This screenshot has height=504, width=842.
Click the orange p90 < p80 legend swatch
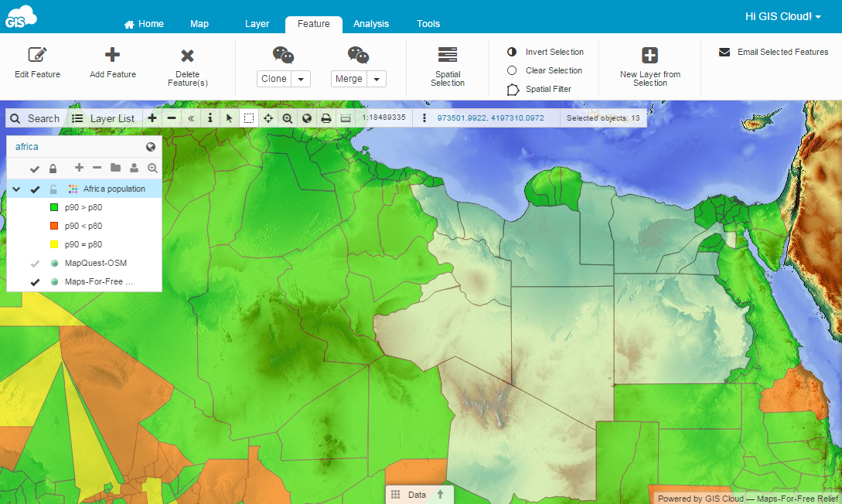coord(54,226)
